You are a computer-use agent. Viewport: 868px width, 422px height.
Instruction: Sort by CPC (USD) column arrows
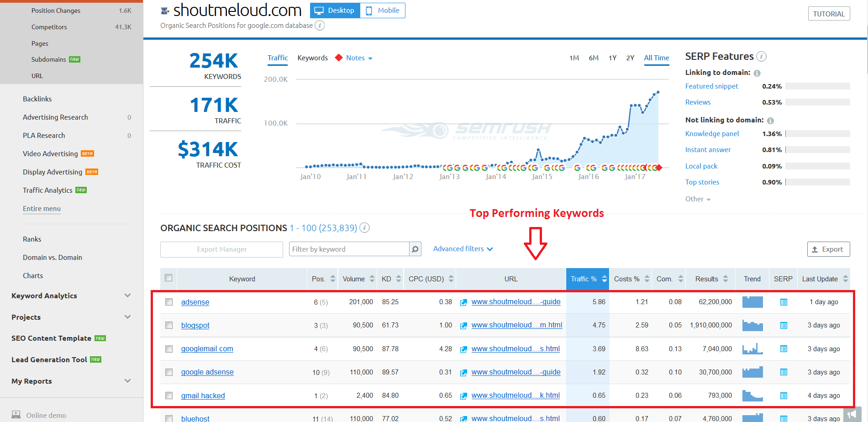tap(451, 279)
